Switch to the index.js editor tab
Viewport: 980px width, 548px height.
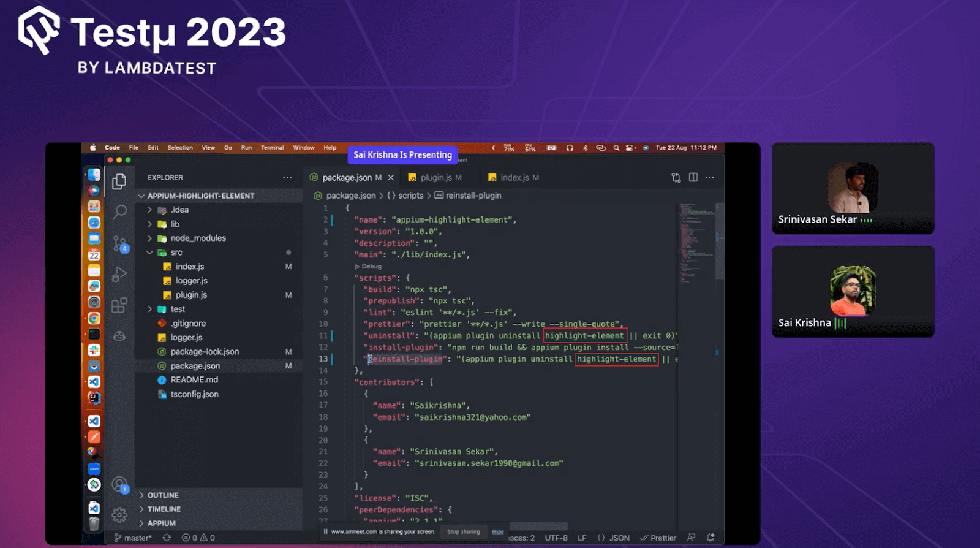[x=514, y=177]
